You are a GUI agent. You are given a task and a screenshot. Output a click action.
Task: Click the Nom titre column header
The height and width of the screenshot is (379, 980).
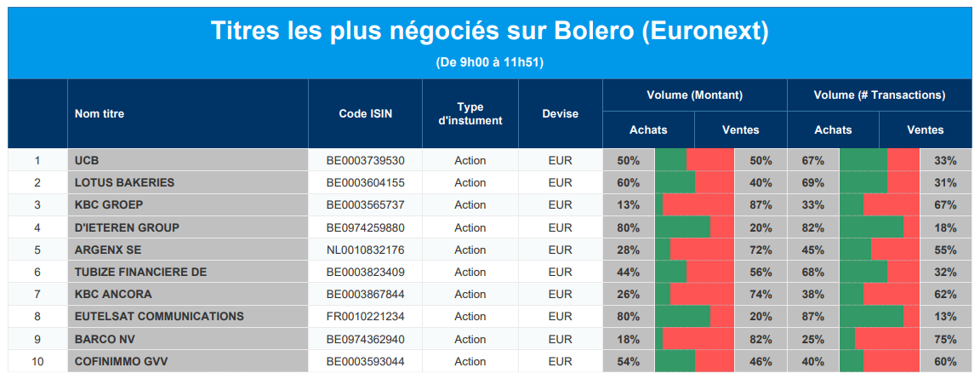click(x=100, y=113)
